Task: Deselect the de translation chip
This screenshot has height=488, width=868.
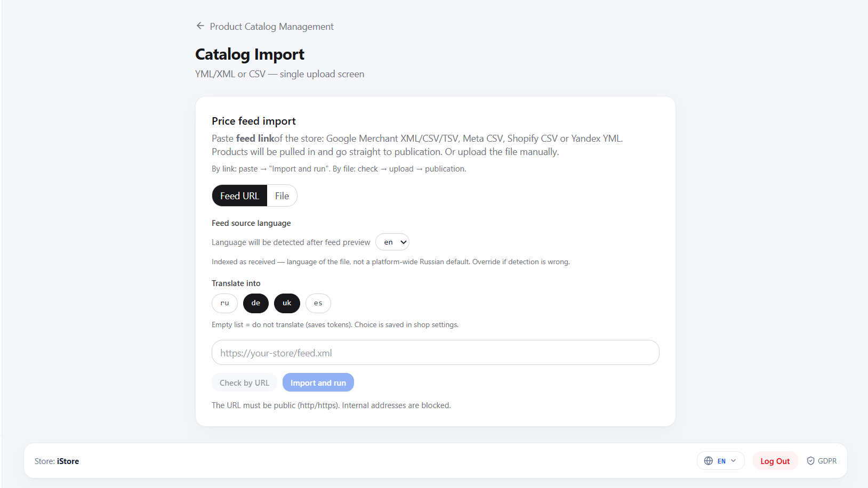Action: [x=256, y=303]
